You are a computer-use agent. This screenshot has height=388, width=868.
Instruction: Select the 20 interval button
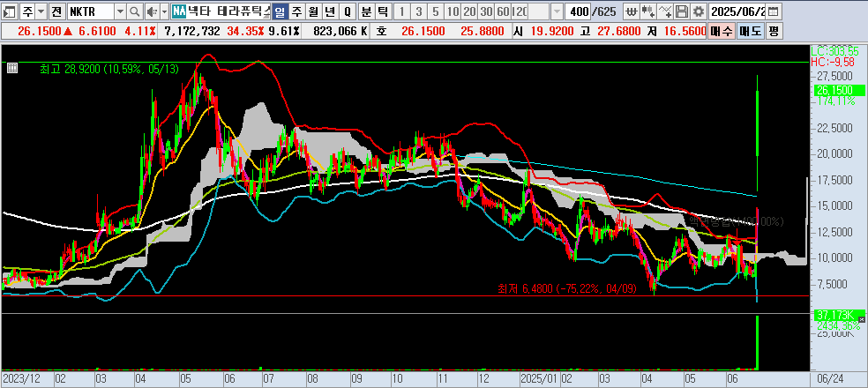pos(469,11)
